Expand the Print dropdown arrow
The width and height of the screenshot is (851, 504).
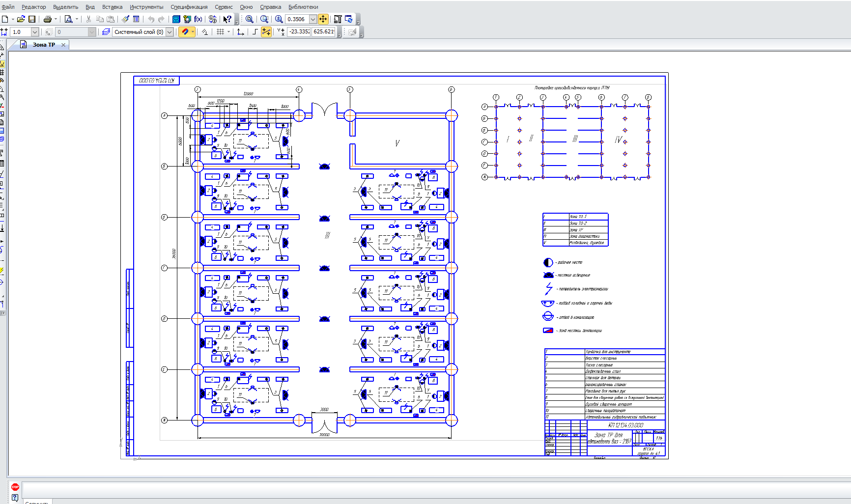click(x=56, y=19)
